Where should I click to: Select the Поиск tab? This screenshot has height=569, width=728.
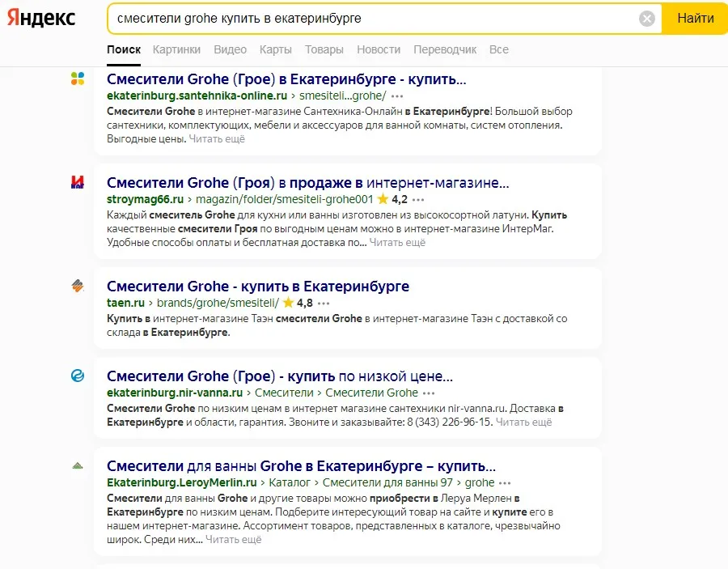pyautogui.click(x=124, y=49)
